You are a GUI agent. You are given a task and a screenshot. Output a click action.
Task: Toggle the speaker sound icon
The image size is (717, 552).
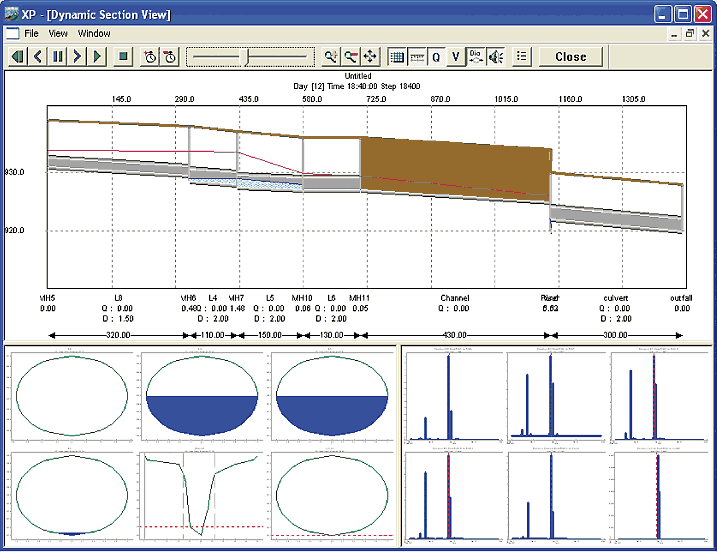496,57
